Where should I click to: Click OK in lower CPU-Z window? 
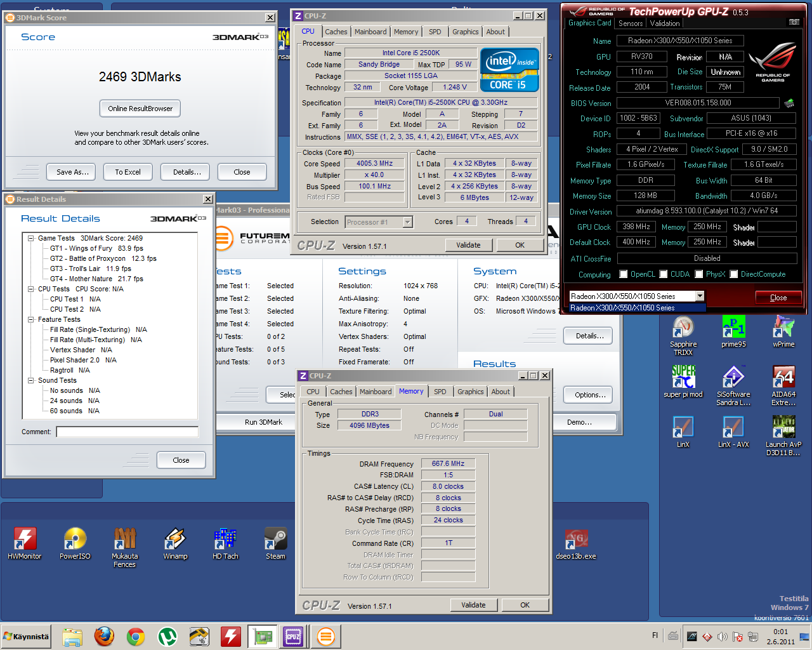click(525, 605)
